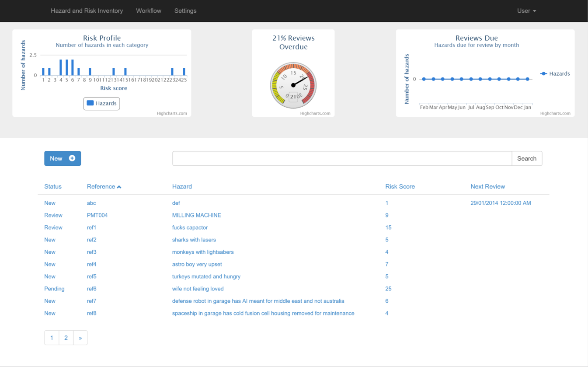Click the next page » arrow
This screenshot has height=367, width=588.
click(80, 338)
